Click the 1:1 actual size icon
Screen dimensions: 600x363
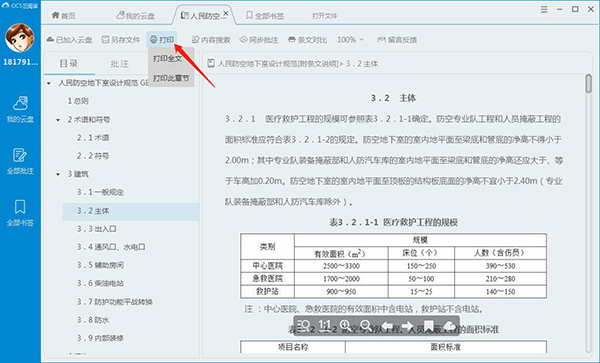click(325, 326)
